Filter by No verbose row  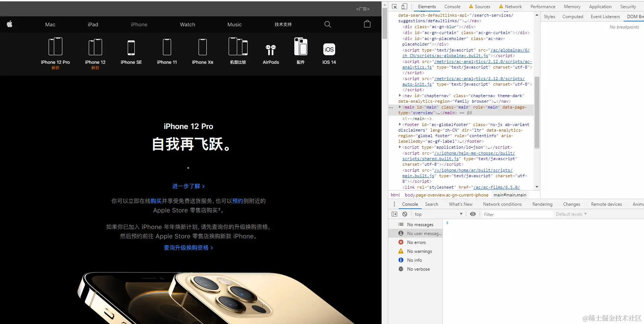[x=415, y=269]
